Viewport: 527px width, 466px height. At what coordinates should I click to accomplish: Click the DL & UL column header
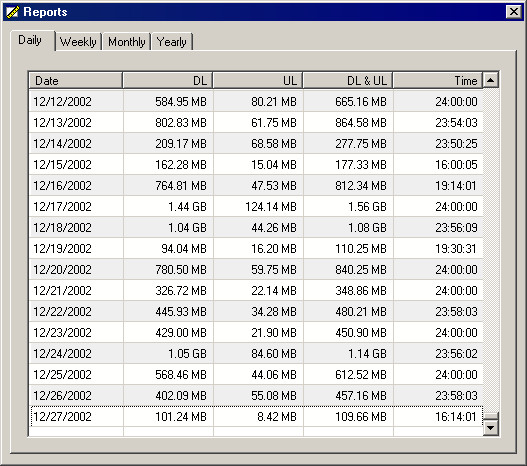click(x=348, y=81)
